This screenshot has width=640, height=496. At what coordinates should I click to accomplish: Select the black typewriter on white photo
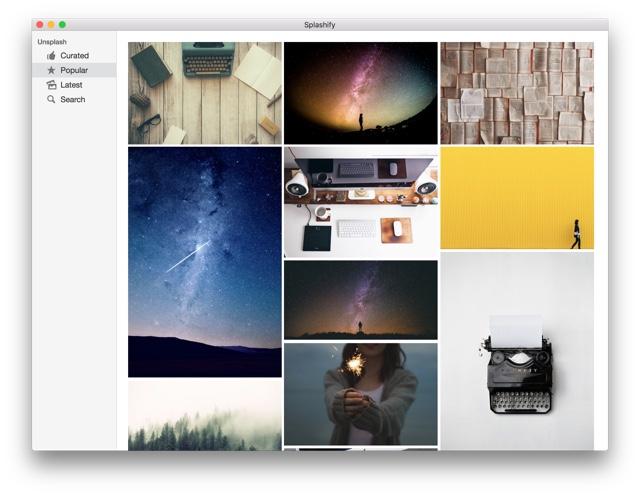pyautogui.click(x=516, y=350)
